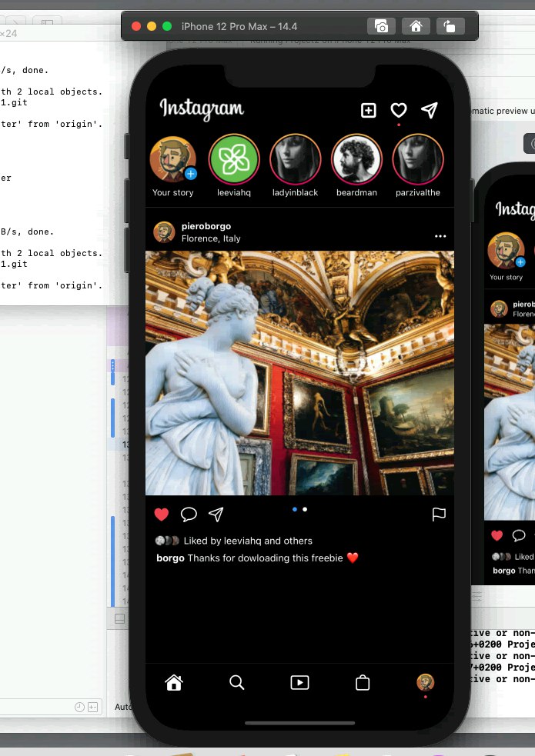The image size is (535, 756).
Task: Share post with paper plane icon
Action: 216,515
